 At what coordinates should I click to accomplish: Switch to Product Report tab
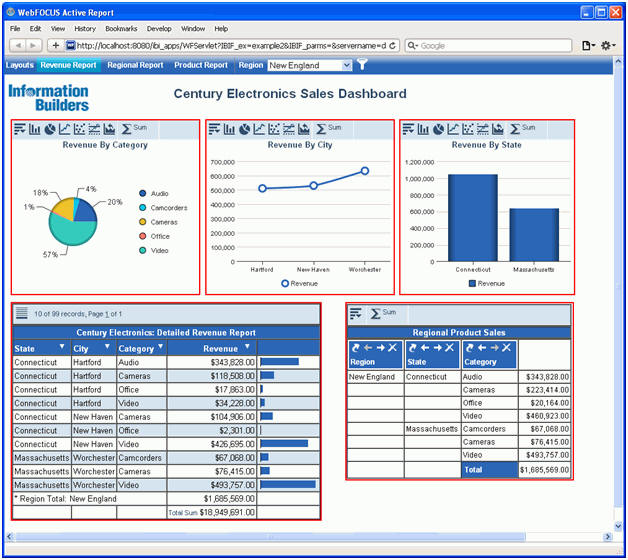[201, 65]
